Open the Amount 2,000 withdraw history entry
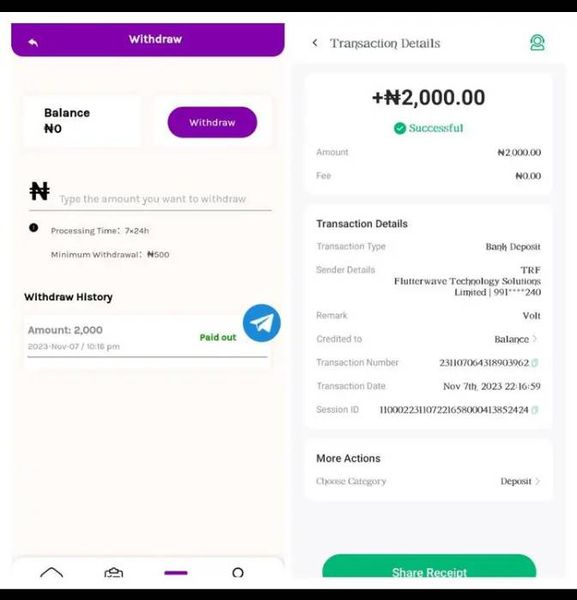Image resolution: width=577 pixels, height=600 pixels. (147, 338)
